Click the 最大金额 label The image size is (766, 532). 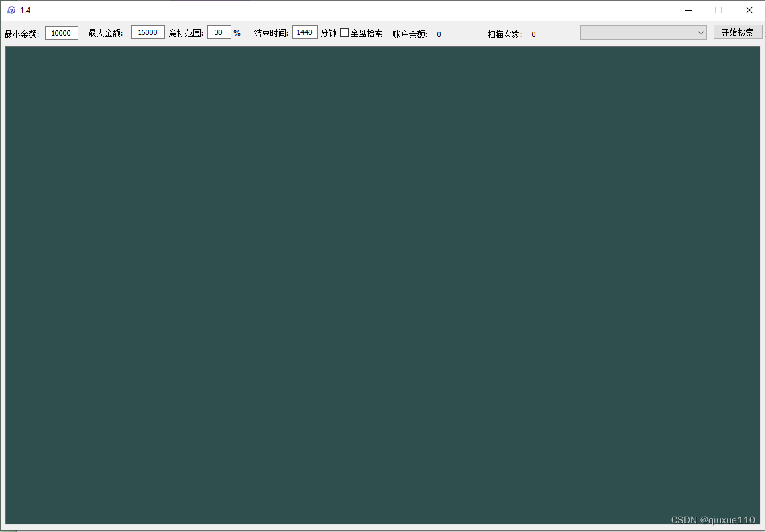tap(105, 34)
